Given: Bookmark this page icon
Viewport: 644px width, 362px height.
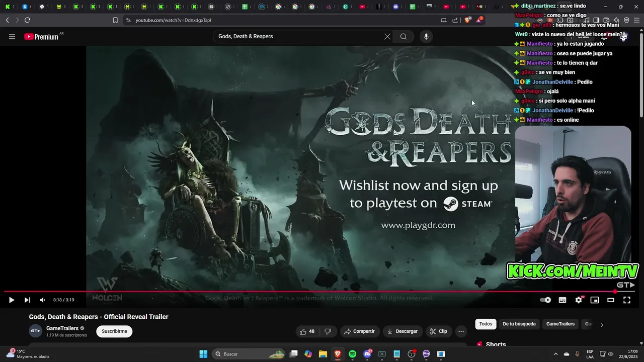Looking at the screenshot, I should [115, 20].
